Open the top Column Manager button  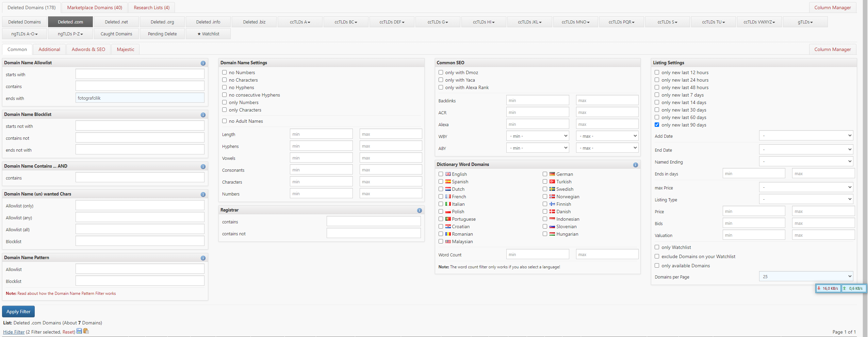point(833,7)
